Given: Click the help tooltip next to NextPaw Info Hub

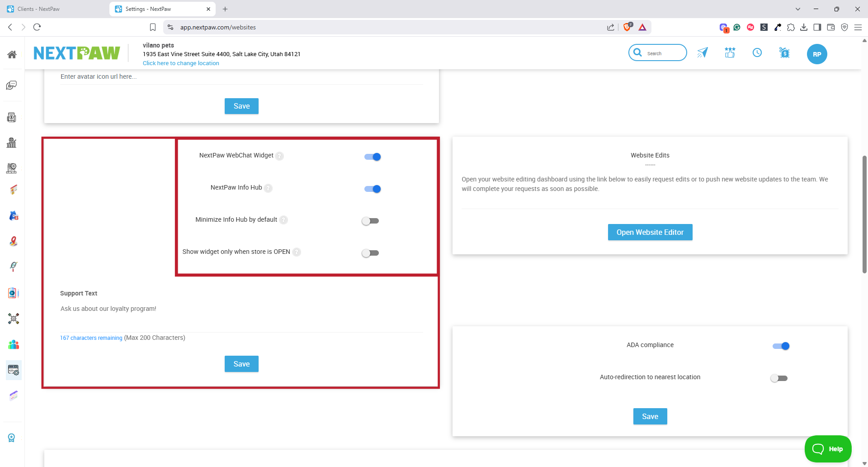Looking at the screenshot, I should point(269,188).
